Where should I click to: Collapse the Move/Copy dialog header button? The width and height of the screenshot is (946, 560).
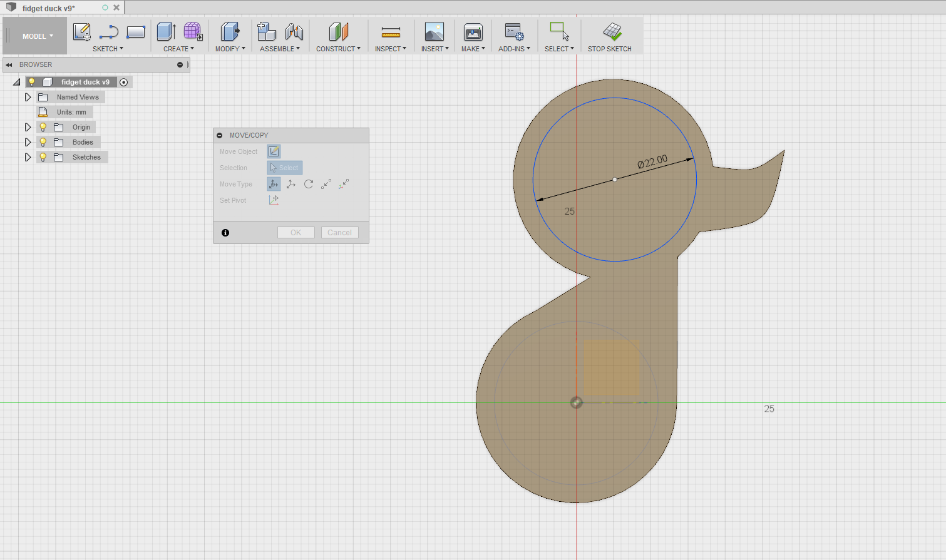220,135
